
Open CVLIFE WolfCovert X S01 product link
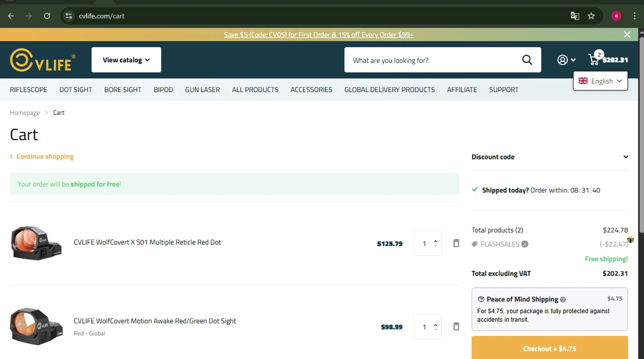tap(147, 242)
